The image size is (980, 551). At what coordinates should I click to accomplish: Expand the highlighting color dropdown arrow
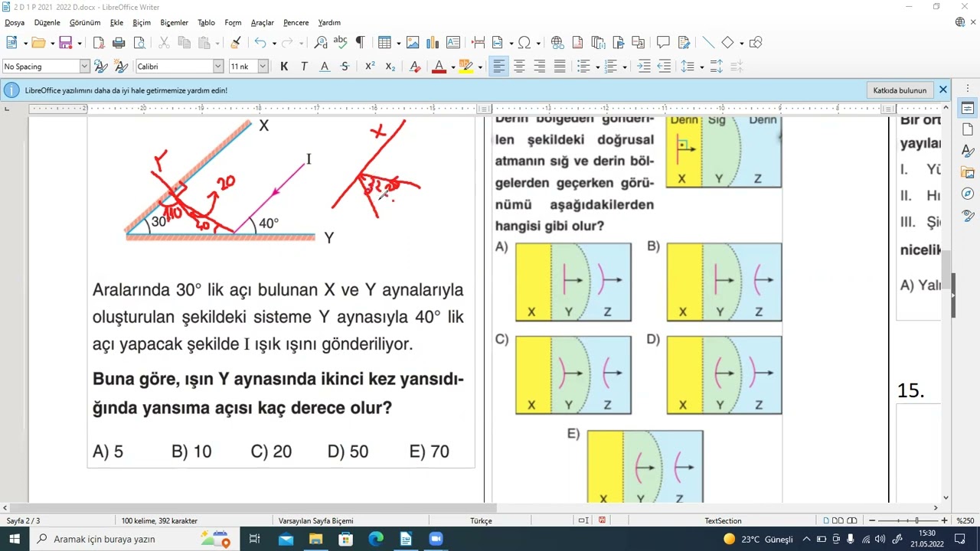(480, 67)
